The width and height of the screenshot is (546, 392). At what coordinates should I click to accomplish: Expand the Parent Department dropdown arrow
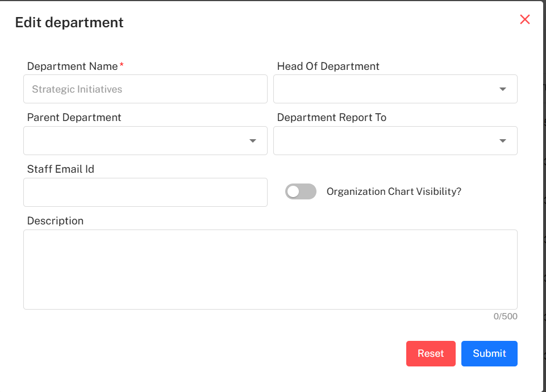[x=253, y=141]
